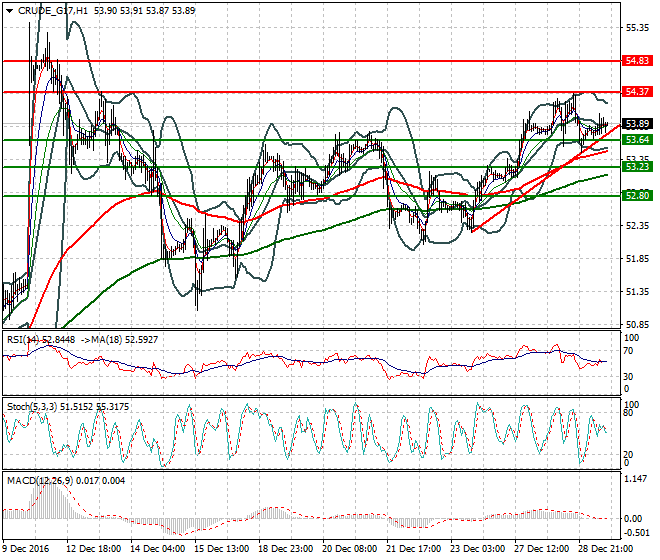Select the RSI scale level 70

point(629,351)
